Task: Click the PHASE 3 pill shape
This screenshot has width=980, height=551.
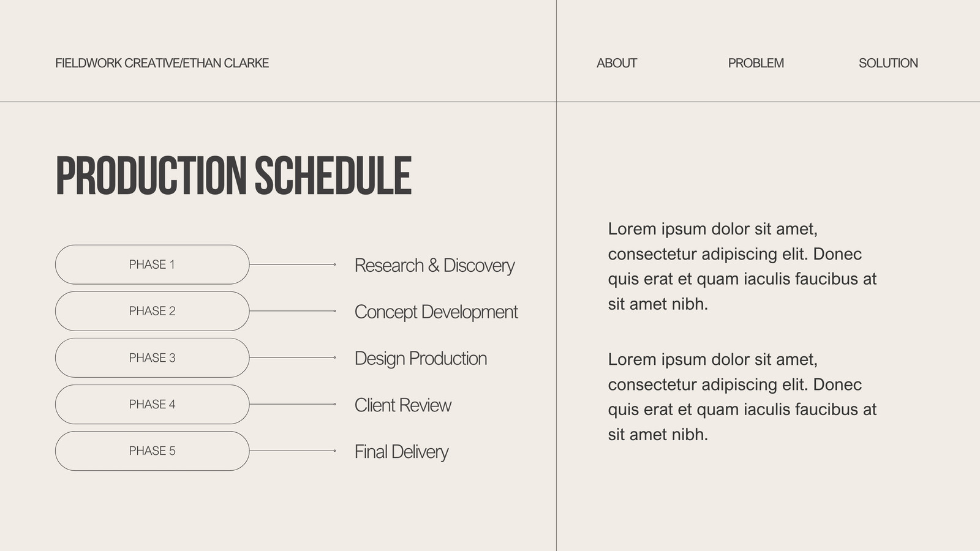Action: pos(152,358)
